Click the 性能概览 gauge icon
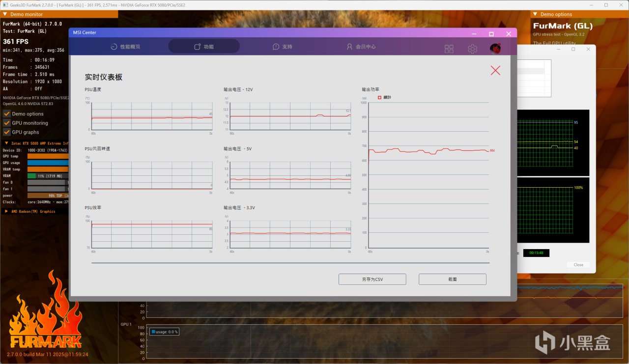The image size is (629, 364). tap(114, 47)
